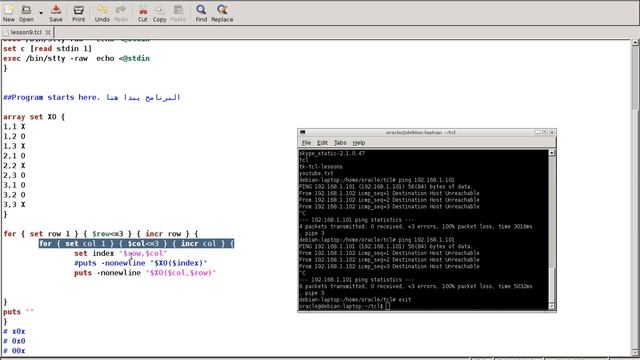Screen dimensions: 640x360
Task: Save the document with the Save icon
Action: [56, 13]
